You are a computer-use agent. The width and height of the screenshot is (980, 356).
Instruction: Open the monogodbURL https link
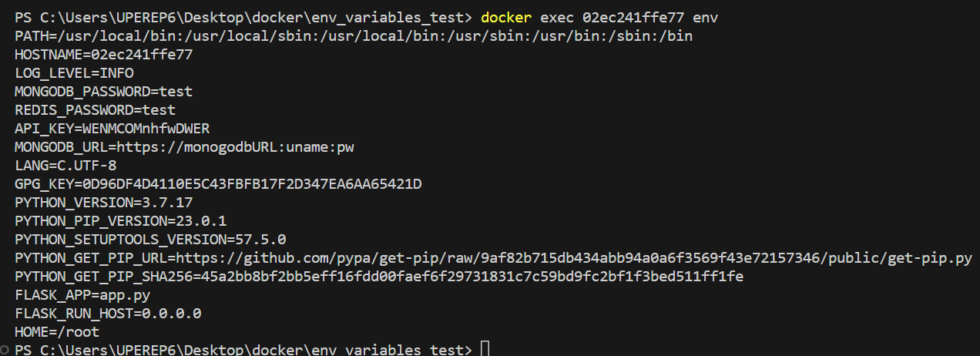(x=235, y=146)
